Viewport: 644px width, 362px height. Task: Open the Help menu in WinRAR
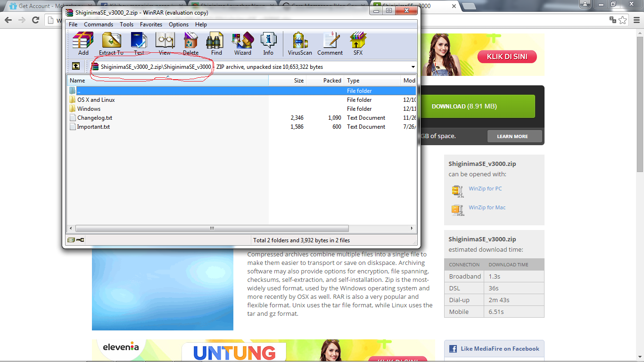pos(201,25)
